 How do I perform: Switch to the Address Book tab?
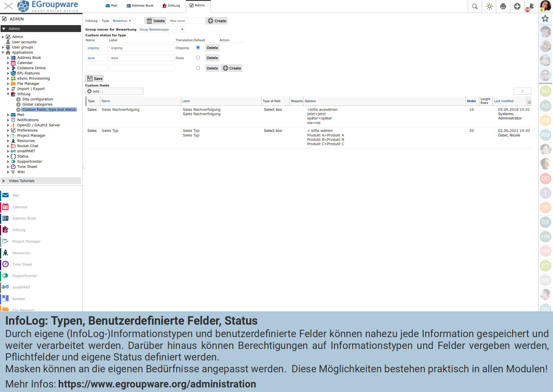140,5
